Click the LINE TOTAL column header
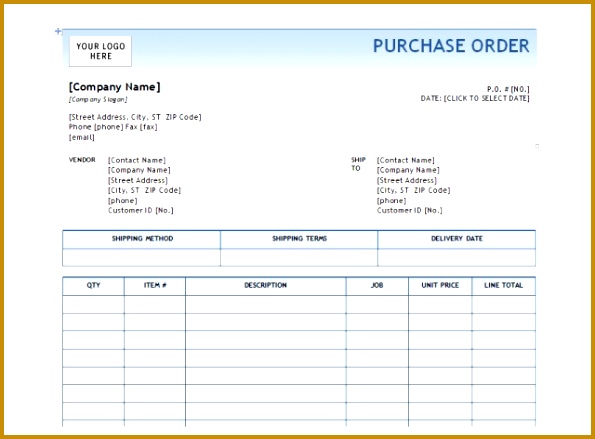 504,286
